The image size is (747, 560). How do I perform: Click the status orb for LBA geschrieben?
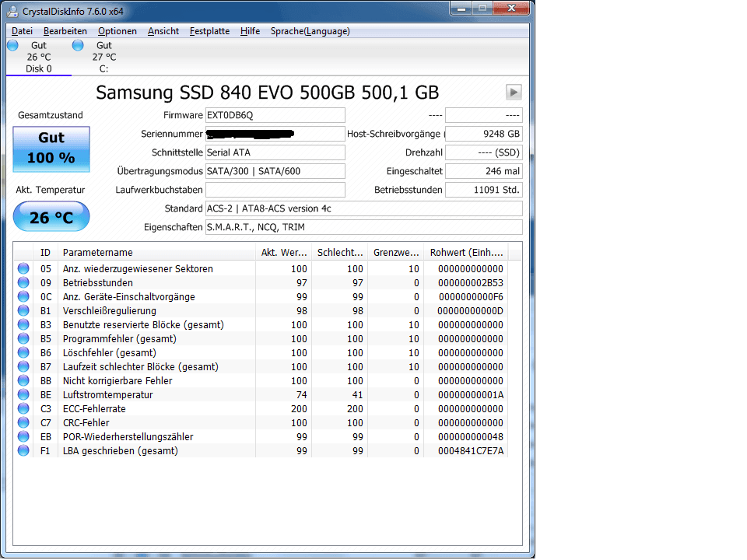coord(23,450)
